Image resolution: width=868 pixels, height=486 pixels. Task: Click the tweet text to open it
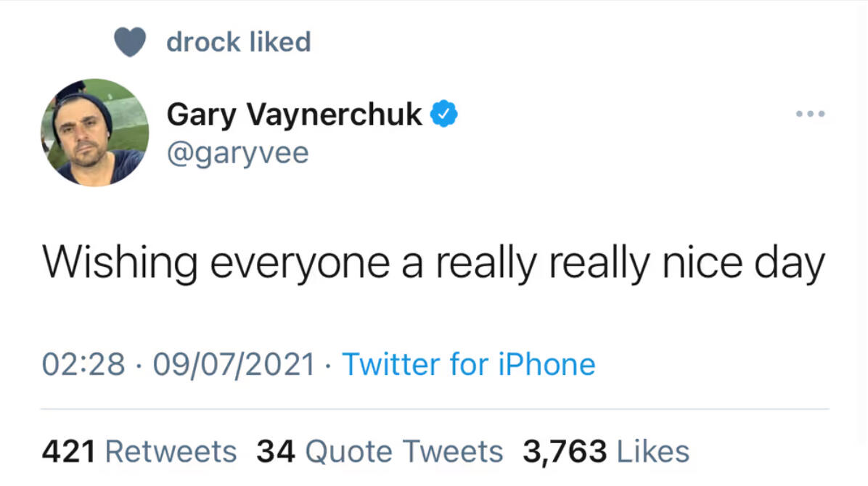[434, 263]
